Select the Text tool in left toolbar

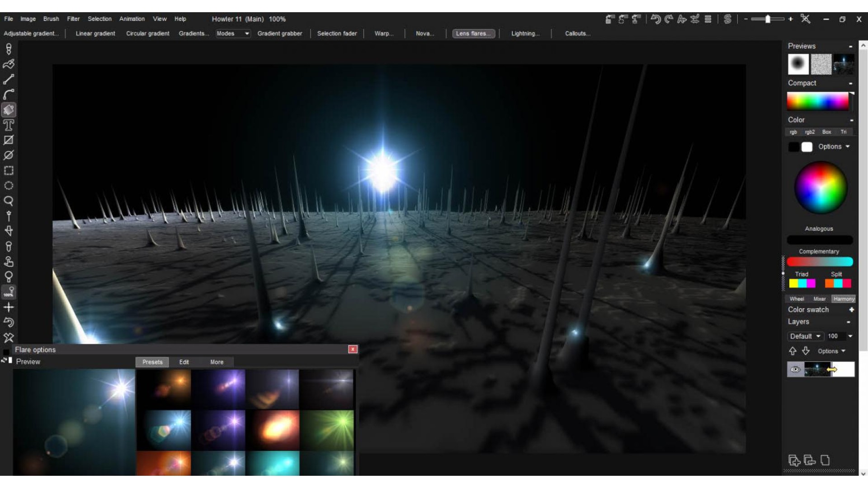click(9, 125)
